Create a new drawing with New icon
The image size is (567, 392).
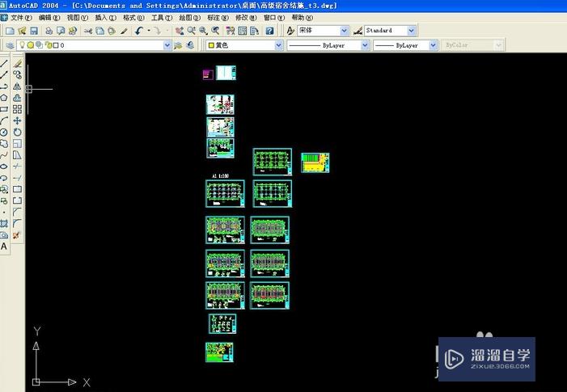11,31
